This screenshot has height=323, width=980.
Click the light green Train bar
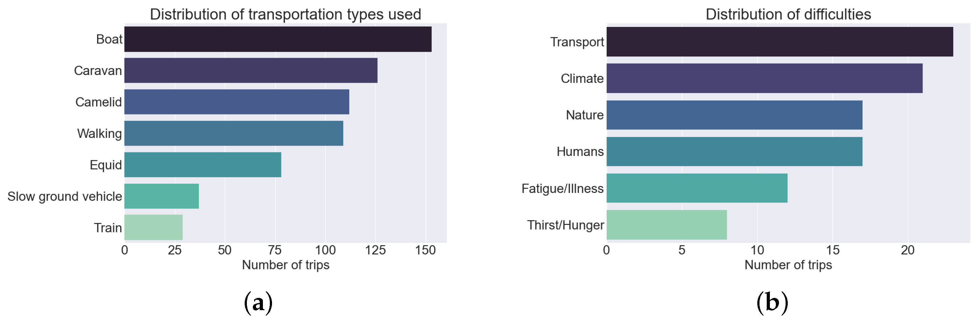153,227
